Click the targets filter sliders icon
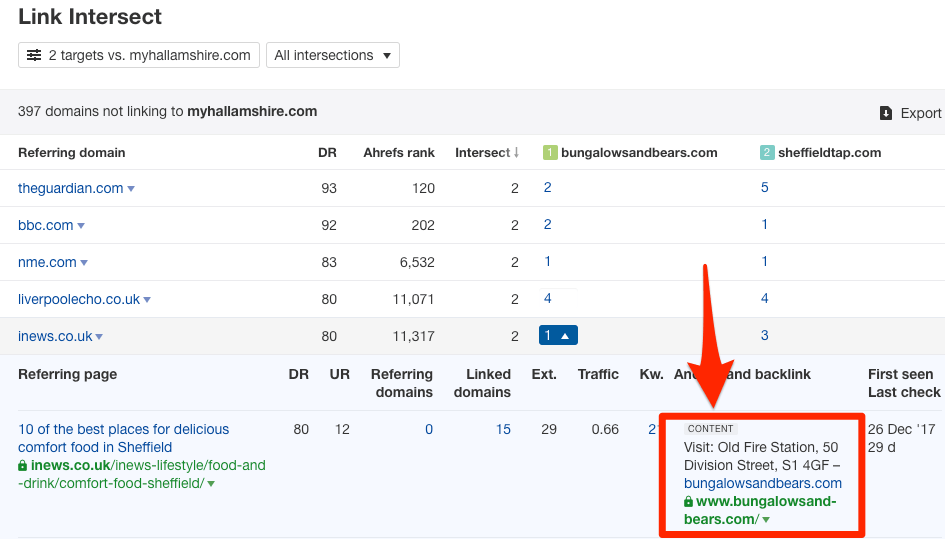 point(34,55)
